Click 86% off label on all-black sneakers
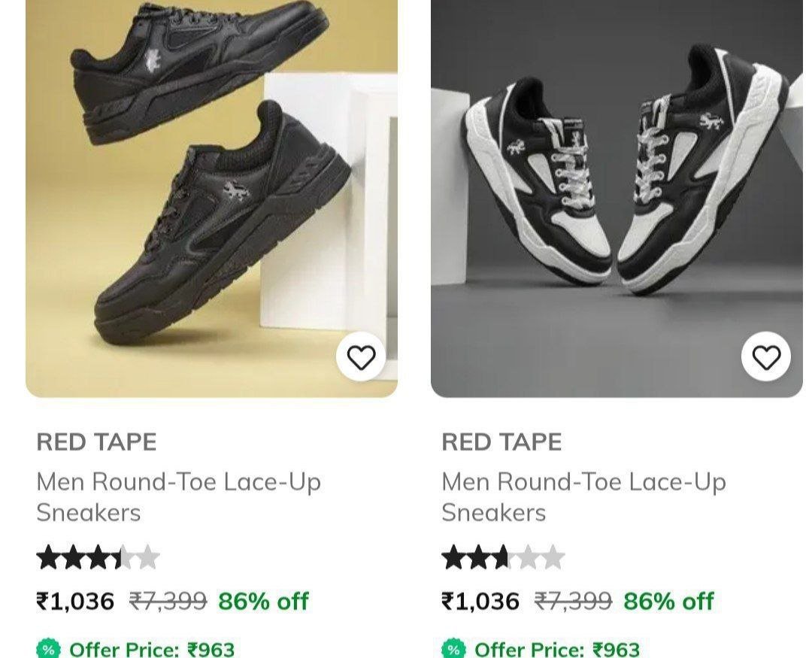The height and width of the screenshot is (658, 812). 263,602
